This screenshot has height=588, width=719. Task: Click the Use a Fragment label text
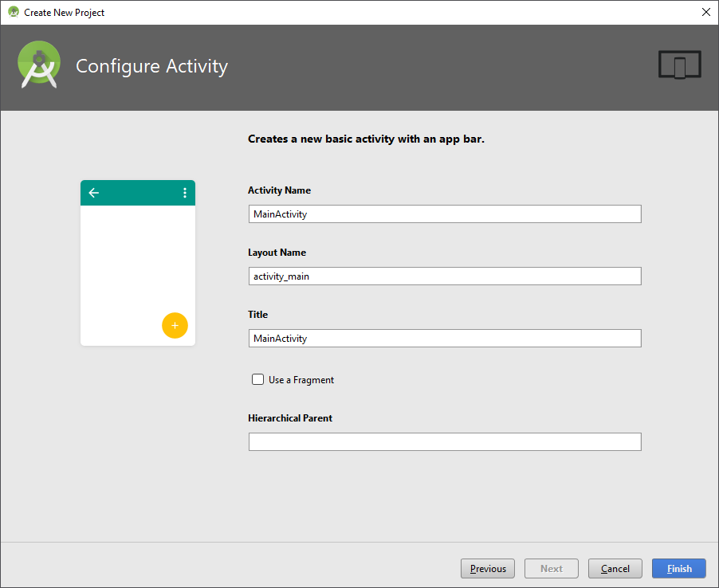(x=301, y=380)
